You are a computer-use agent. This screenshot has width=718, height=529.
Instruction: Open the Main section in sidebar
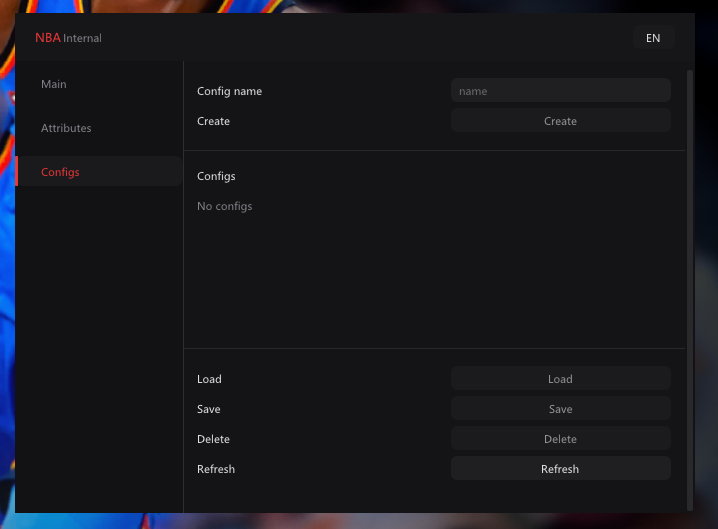[x=99, y=84]
